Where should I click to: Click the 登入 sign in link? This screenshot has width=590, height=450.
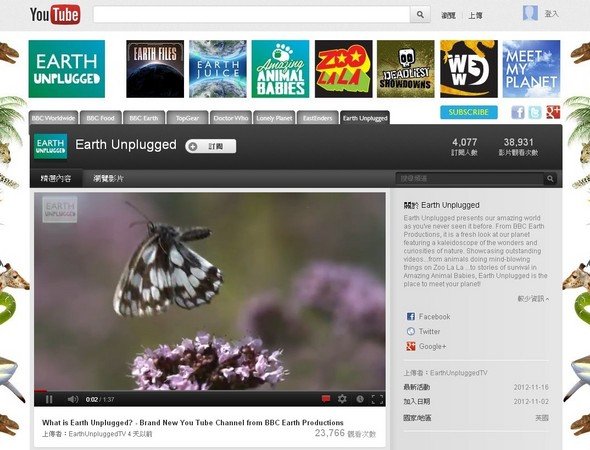(551, 14)
